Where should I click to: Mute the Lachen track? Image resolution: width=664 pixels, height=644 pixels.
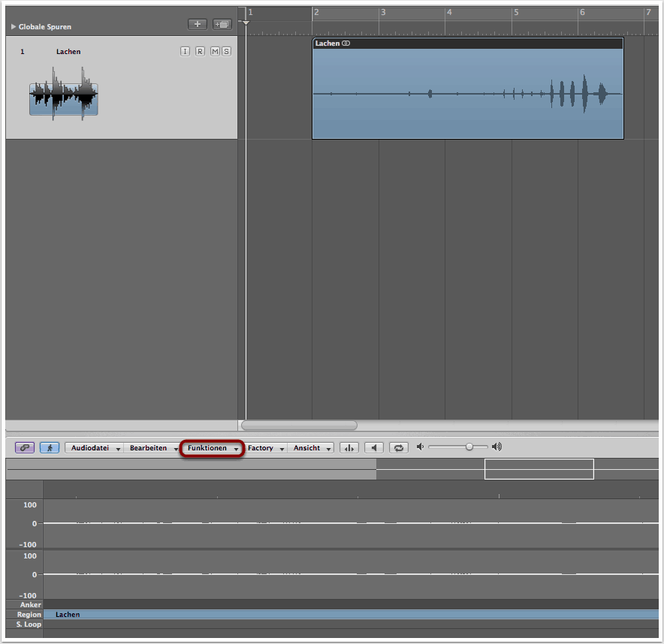coord(214,51)
